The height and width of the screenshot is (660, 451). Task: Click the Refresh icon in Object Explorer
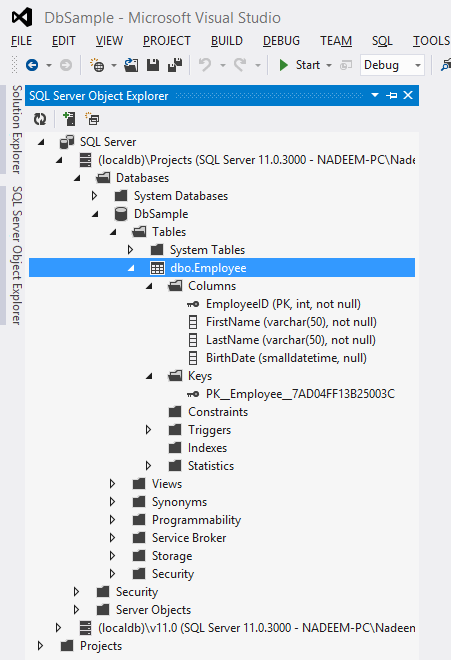(40, 120)
